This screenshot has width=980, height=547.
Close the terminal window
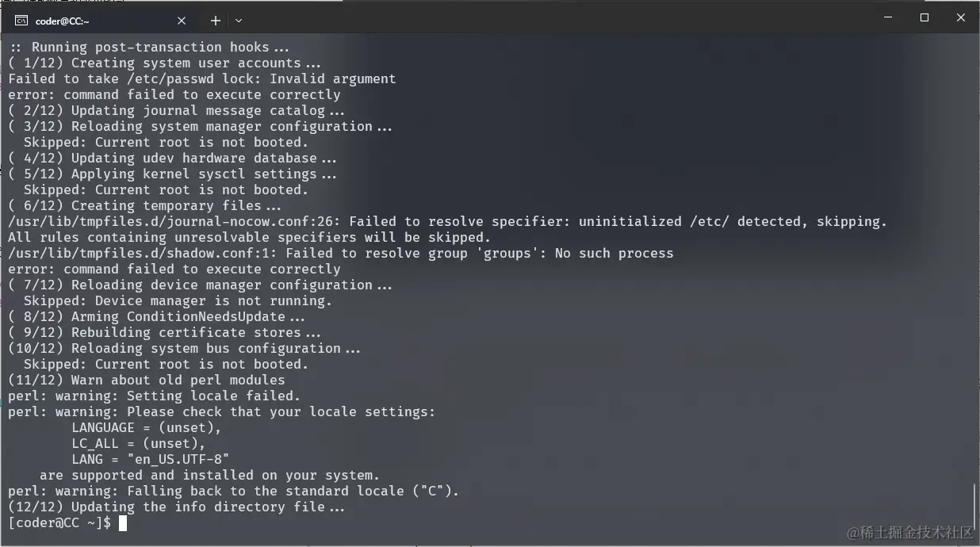point(960,17)
